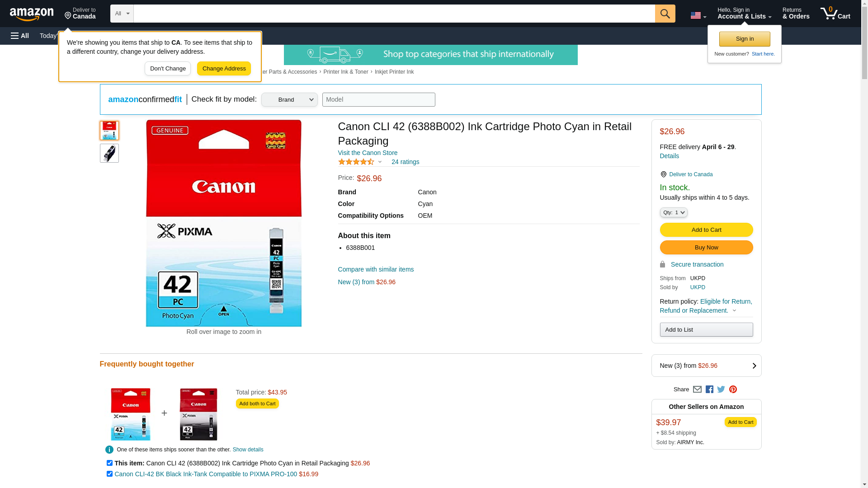868x488 pixels.
Task: Open the Brand dropdown in confirmed fit
Action: coord(289,99)
